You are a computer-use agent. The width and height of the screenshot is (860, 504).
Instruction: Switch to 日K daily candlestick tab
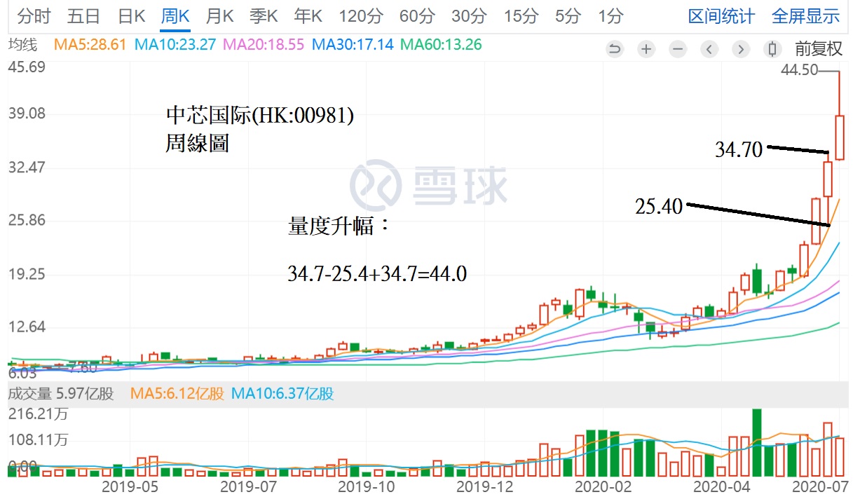[131, 16]
